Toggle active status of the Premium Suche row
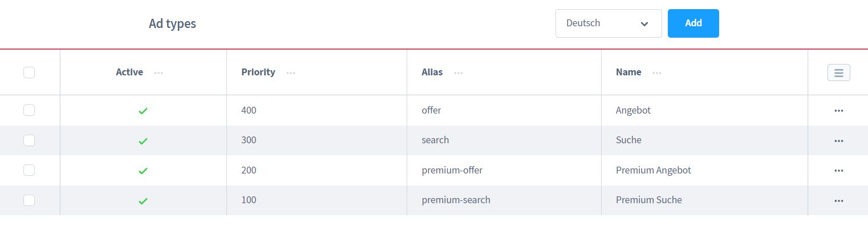The image size is (868, 234). [143, 200]
